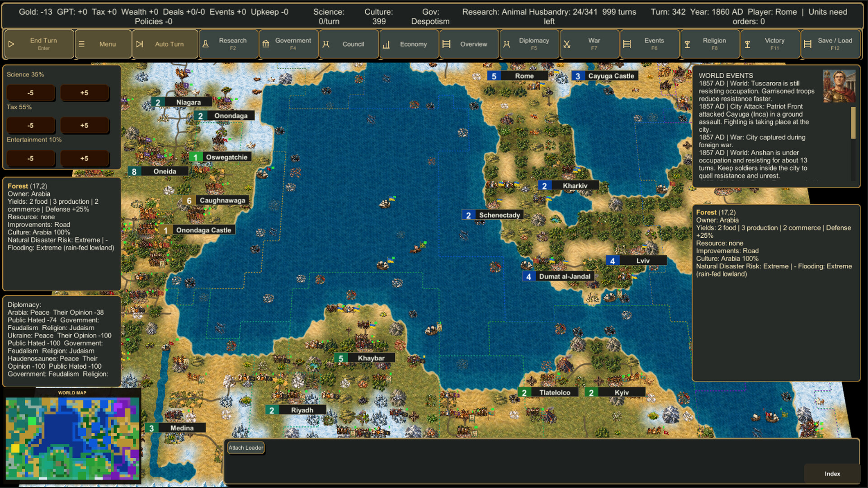The height and width of the screenshot is (488, 868).
Task: Increase Entertainment rate by 5
Action: pyautogui.click(x=85, y=158)
